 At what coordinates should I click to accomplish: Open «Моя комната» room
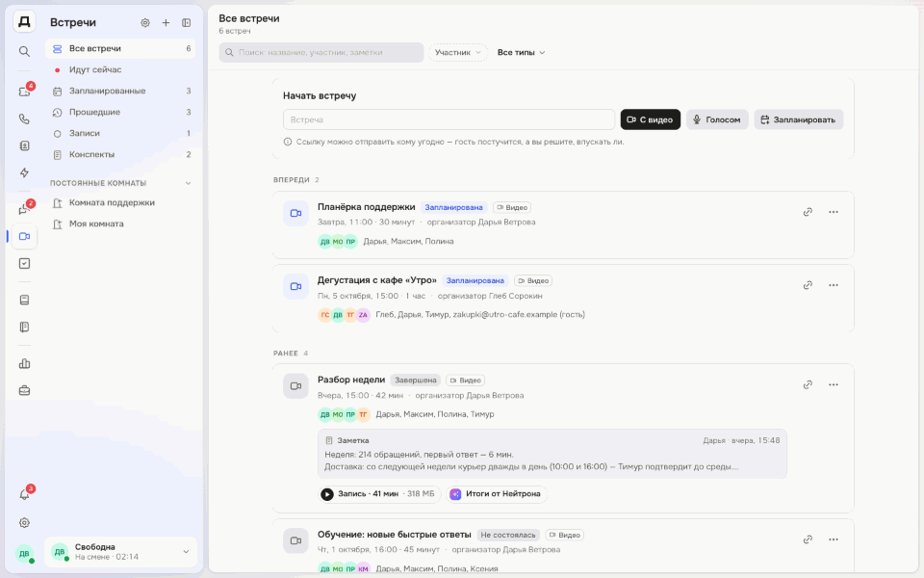[x=120, y=223]
